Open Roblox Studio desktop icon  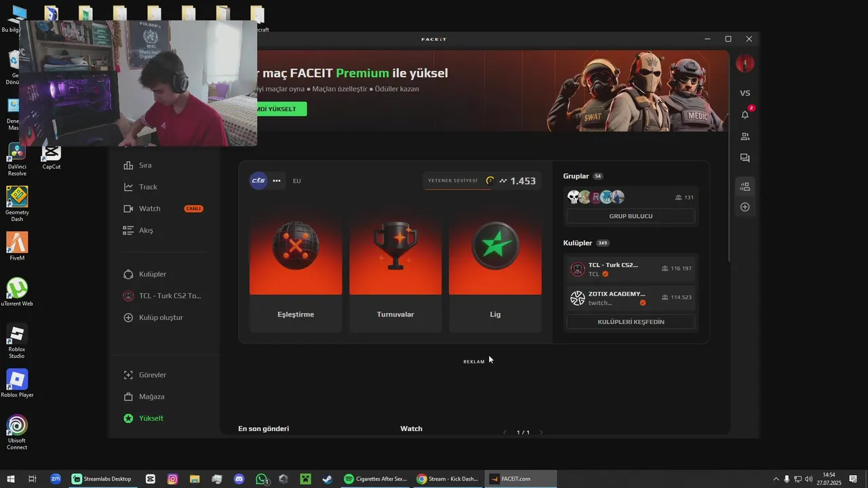click(17, 342)
